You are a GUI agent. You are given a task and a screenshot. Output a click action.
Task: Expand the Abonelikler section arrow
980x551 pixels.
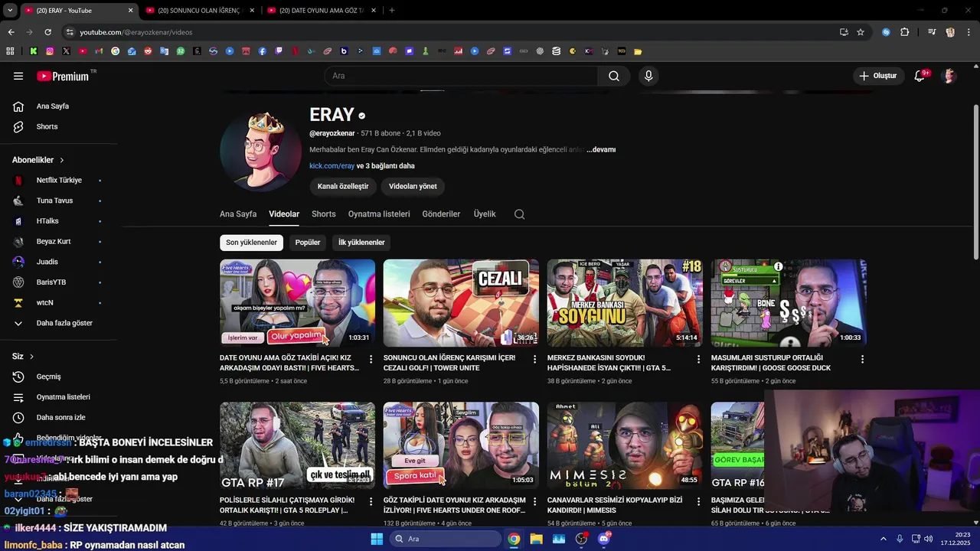pos(62,160)
